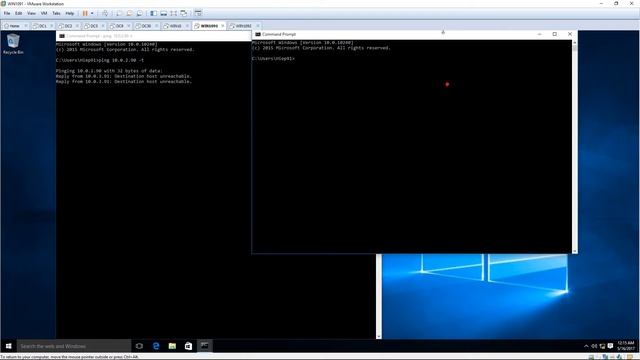Screen dimensions: 640x360
Task: Click the 'Pinging 10.0.2.90 with 32 bytes' line
Action: pyautogui.click(x=109, y=71)
